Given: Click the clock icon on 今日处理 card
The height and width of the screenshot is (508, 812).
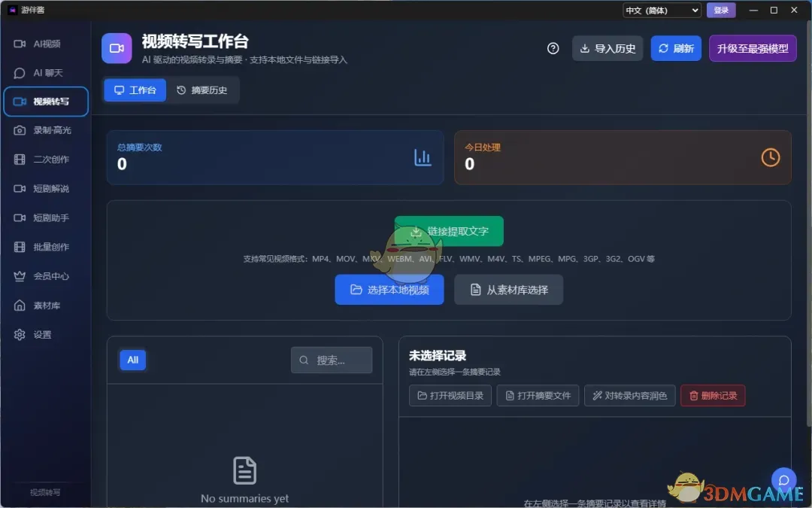Looking at the screenshot, I should pyautogui.click(x=770, y=157).
